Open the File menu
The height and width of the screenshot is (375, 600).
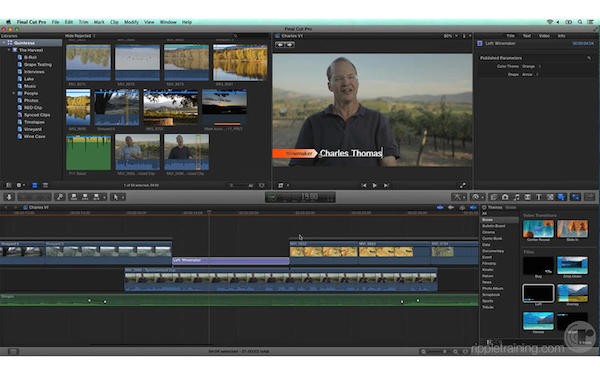(55, 22)
